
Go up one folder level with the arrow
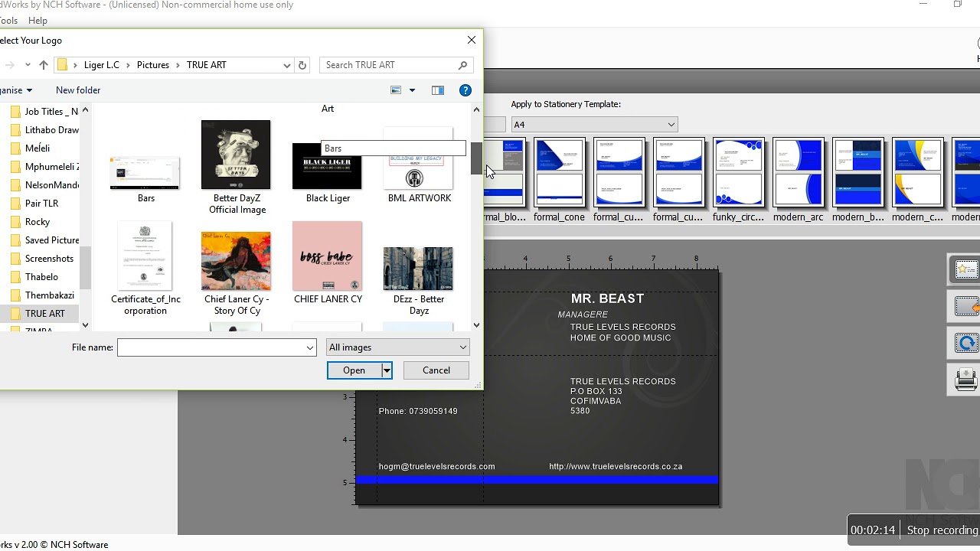click(x=44, y=65)
